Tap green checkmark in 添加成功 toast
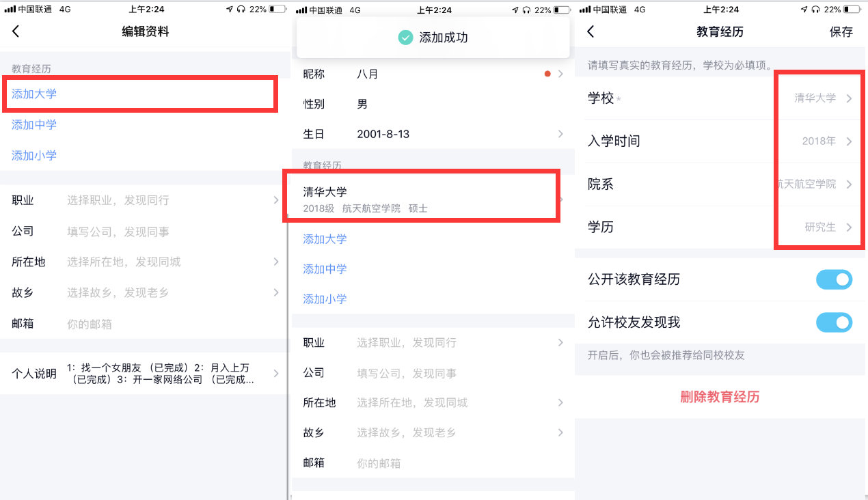Viewport: 868px width, 500px height. pos(406,38)
